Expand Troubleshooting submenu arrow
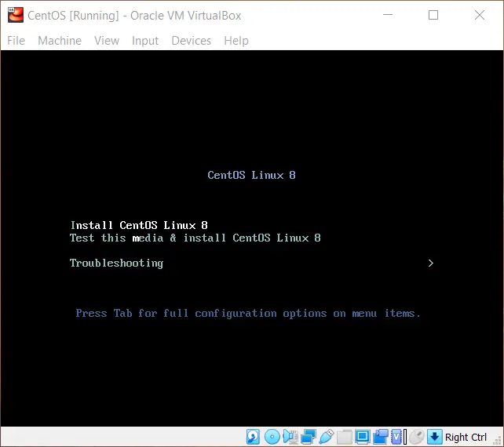The width and height of the screenshot is (504, 447). pyautogui.click(x=431, y=263)
